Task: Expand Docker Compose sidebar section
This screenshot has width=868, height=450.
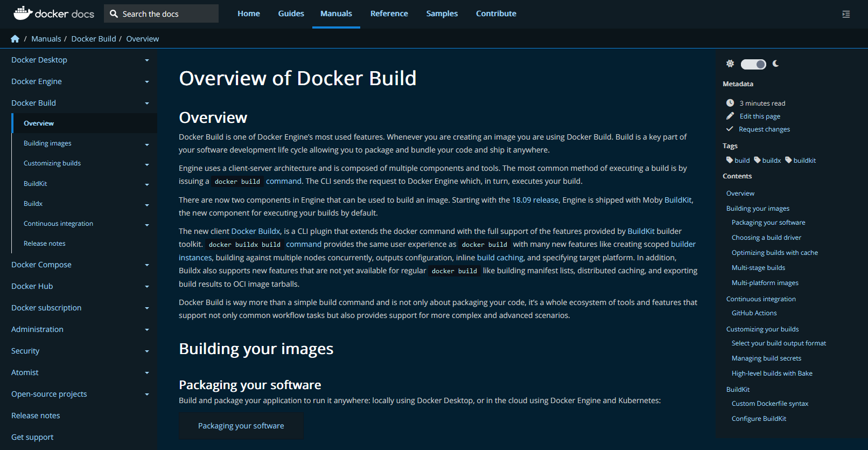Action: coord(146,265)
